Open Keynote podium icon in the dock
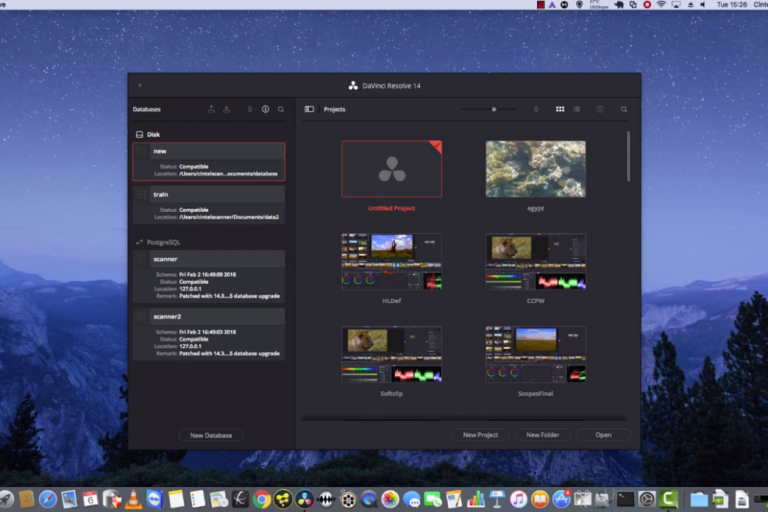The width and height of the screenshot is (768, 512). [497, 499]
